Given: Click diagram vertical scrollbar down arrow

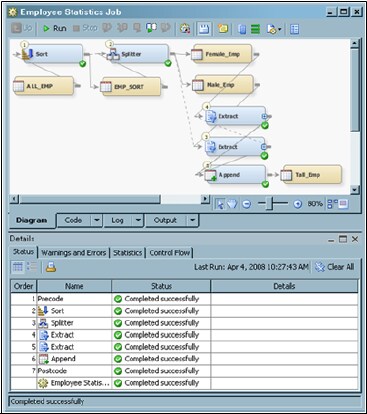Looking at the screenshot, I should (355, 190).
